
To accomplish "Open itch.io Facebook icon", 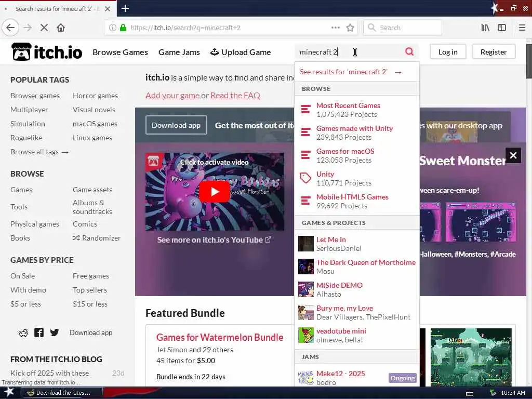I will [x=38, y=332].
